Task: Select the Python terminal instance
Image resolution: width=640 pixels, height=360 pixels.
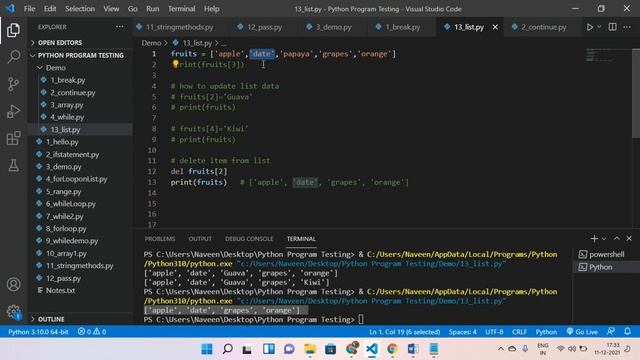Action: click(606, 267)
